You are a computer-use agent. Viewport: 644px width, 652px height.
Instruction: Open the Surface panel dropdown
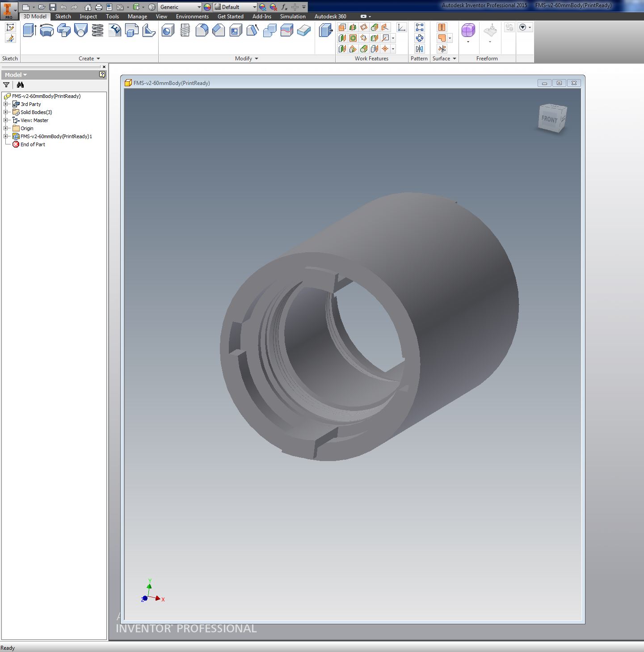pos(444,59)
